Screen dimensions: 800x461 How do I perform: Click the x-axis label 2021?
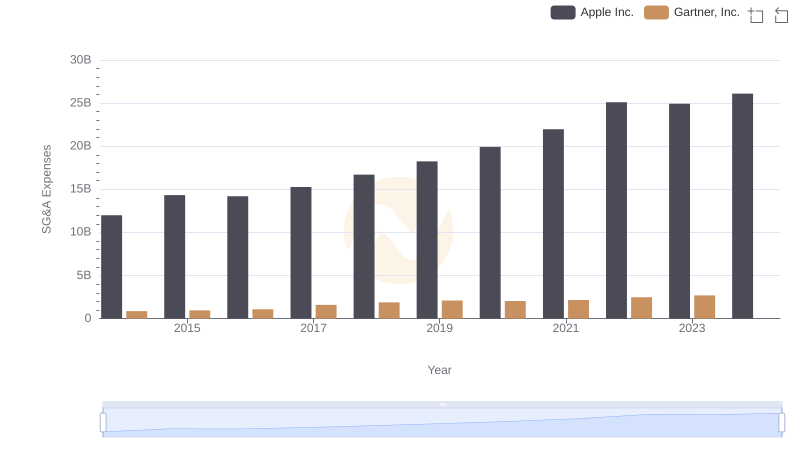coord(566,328)
